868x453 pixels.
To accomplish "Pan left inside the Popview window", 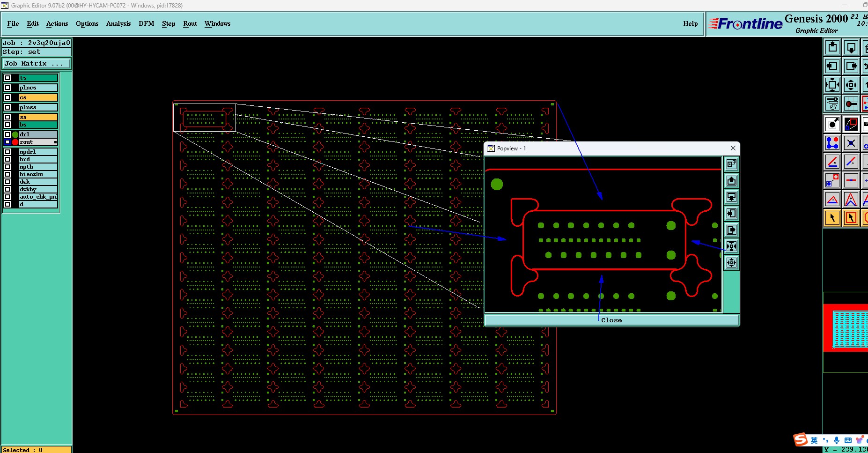I will click(x=731, y=214).
